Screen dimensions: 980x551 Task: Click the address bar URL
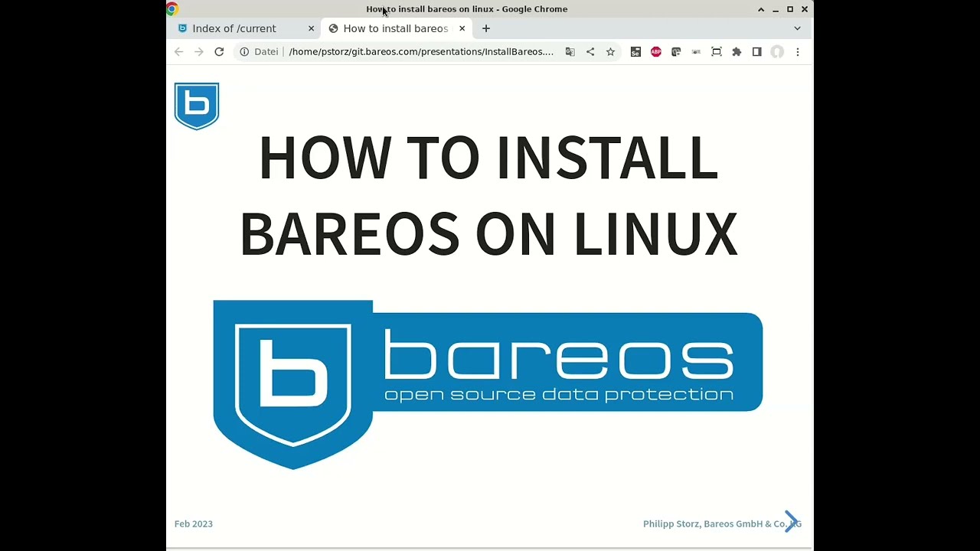[x=421, y=52]
